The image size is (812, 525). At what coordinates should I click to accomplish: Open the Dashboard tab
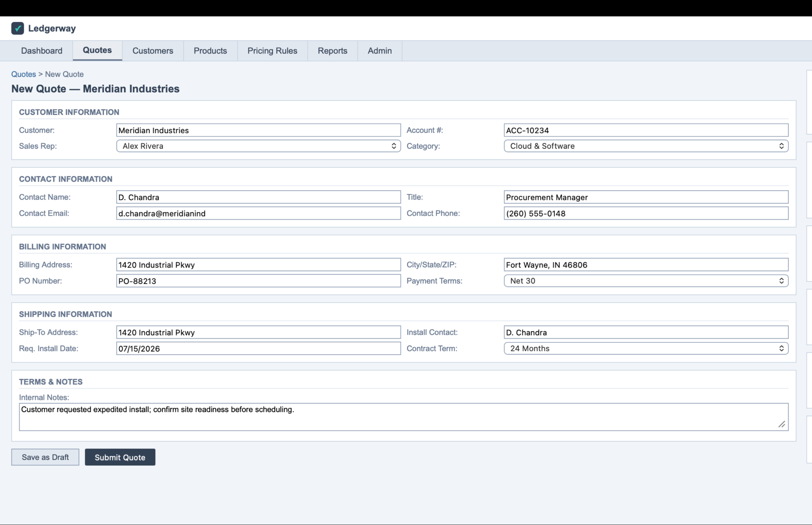tap(41, 51)
